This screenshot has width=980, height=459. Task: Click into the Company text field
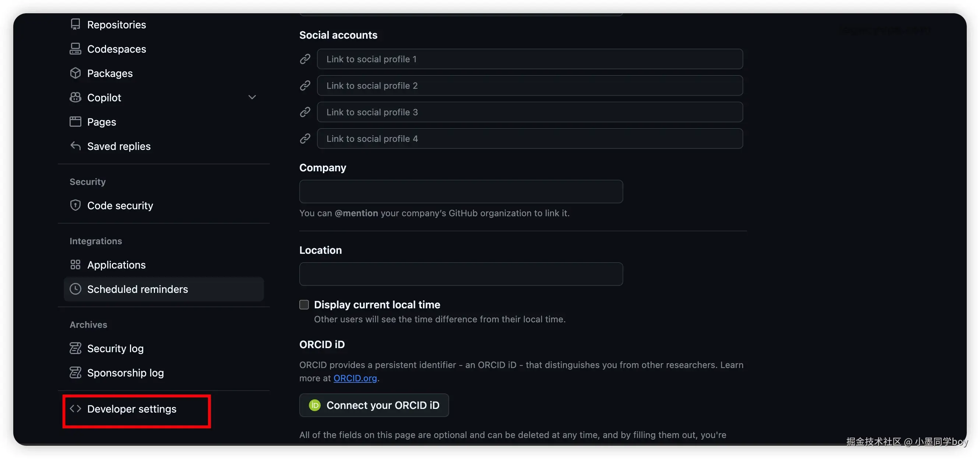[461, 192]
